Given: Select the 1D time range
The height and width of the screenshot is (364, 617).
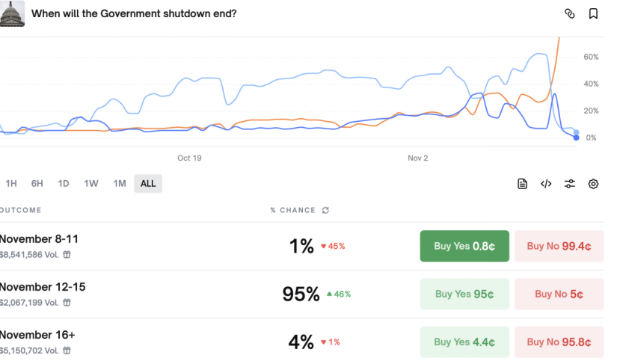Looking at the screenshot, I should coord(64,184).
